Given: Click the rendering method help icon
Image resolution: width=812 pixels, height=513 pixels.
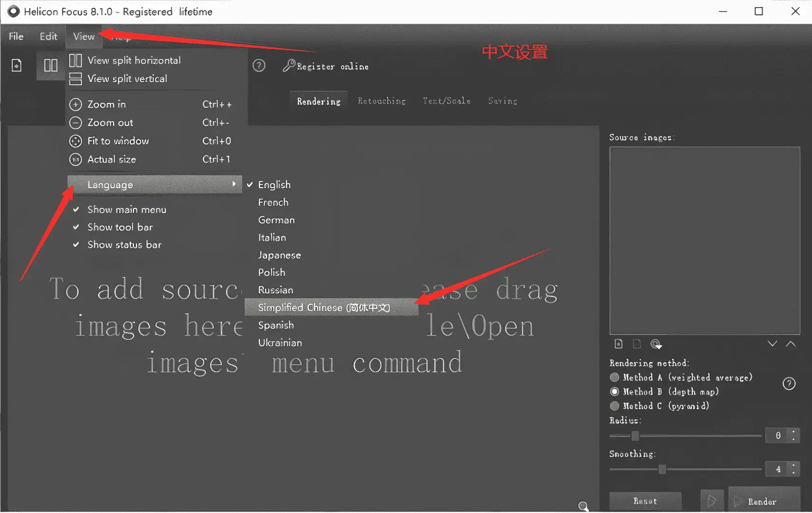Looking at the screenshot, I should tap(789, 384).
